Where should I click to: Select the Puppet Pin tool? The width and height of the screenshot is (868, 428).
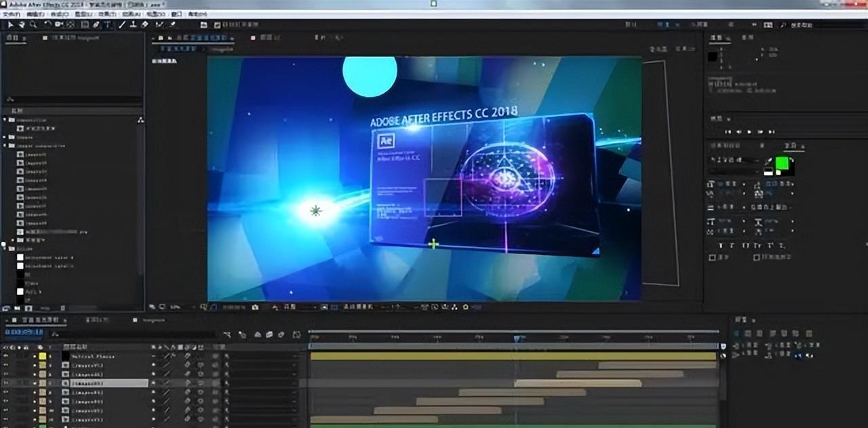click(173, 24)
